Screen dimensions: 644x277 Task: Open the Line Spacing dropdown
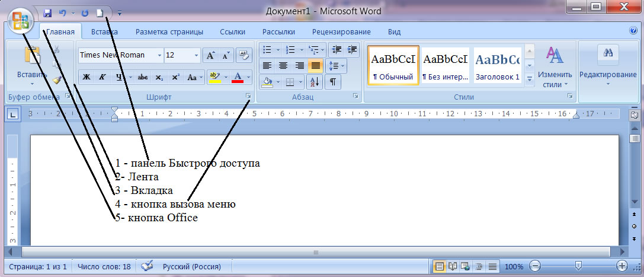pos(337,65)
